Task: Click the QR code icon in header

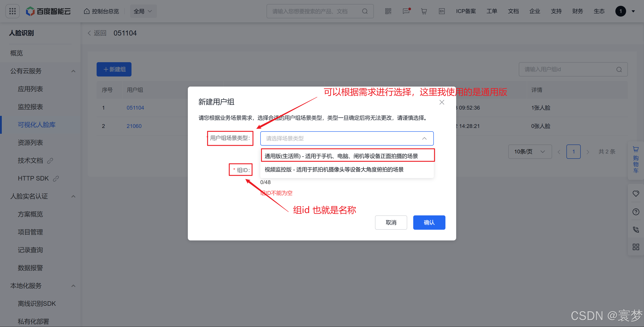Action: pyautogui.click(x=388, y=11)
